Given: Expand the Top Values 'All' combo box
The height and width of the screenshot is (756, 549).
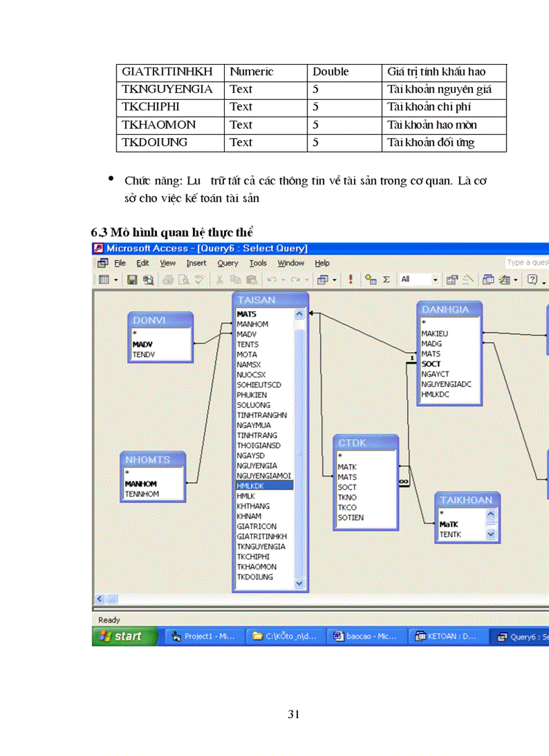Looking at the screenshot, I should (435, 279).
